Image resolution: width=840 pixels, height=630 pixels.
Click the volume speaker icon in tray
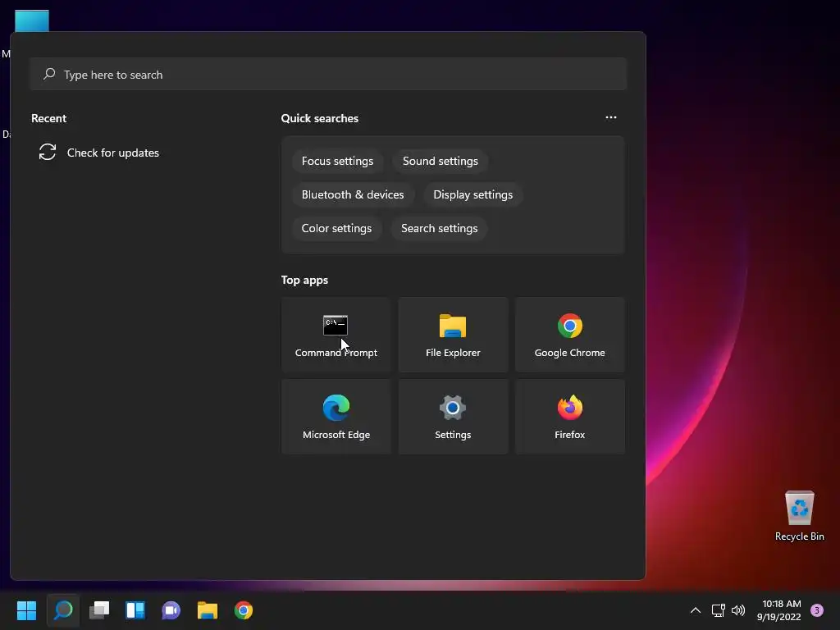738,610
